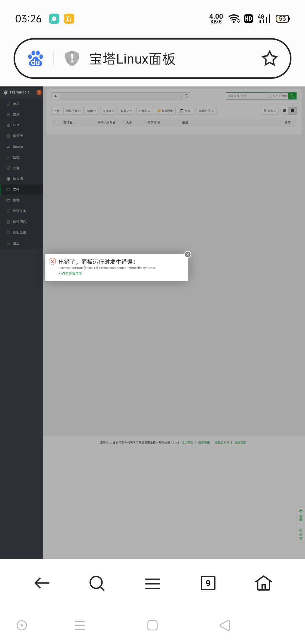305x644 pixels.
Task: Tap the browser back arrow
Action: coord(42,583)
